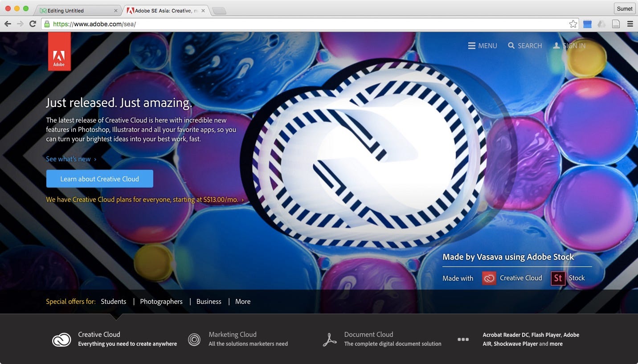Viewport: 638px width, 364px height.
Task: Click the Creative Cloud label beside Made with
Action: pyautogui.click(x=521, y=278)
